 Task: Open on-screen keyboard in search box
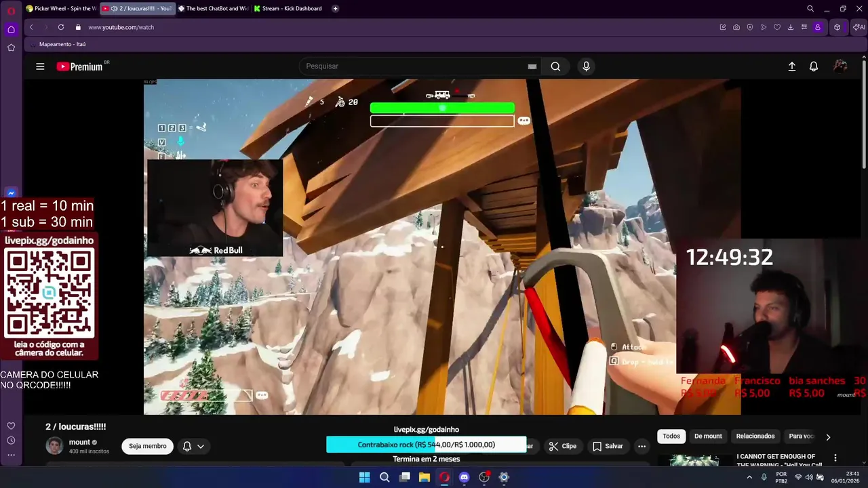532,66
